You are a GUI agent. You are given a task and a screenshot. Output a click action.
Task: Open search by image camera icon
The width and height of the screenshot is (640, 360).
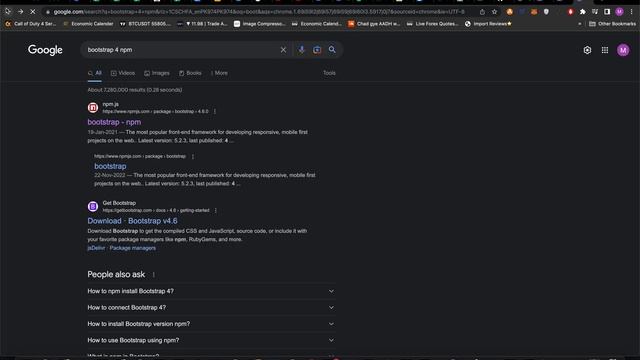click(317, 50)
